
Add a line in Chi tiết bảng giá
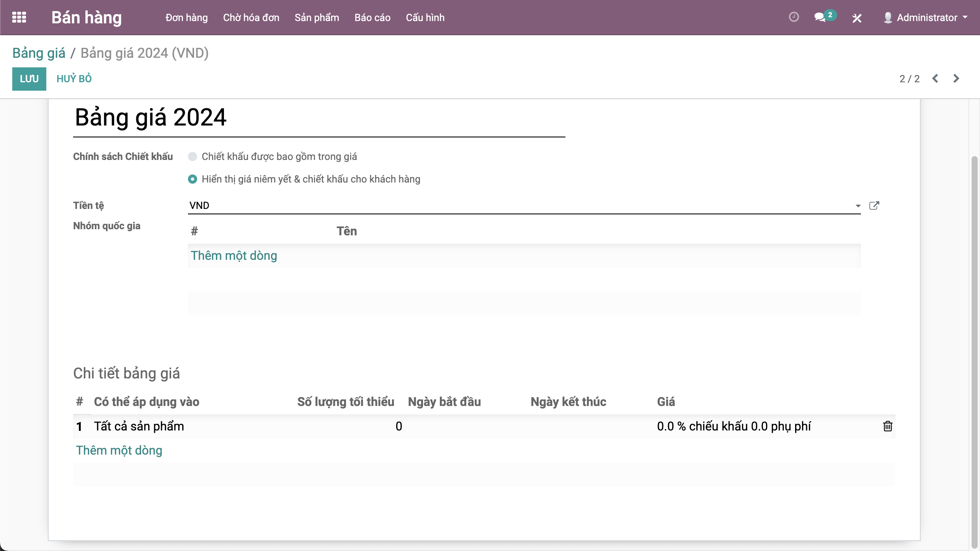pos(119,450)
